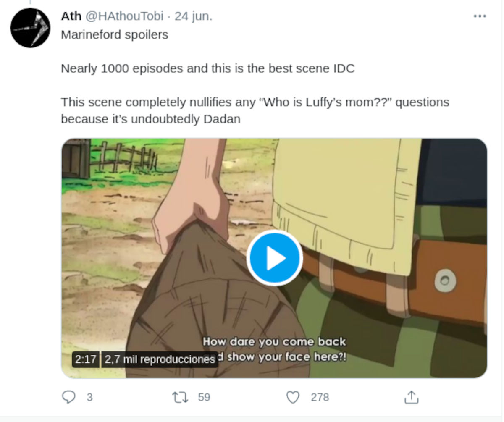Click the share upload icon
The width and height of the screenshot is (504, 422).
tap(411, 397)
